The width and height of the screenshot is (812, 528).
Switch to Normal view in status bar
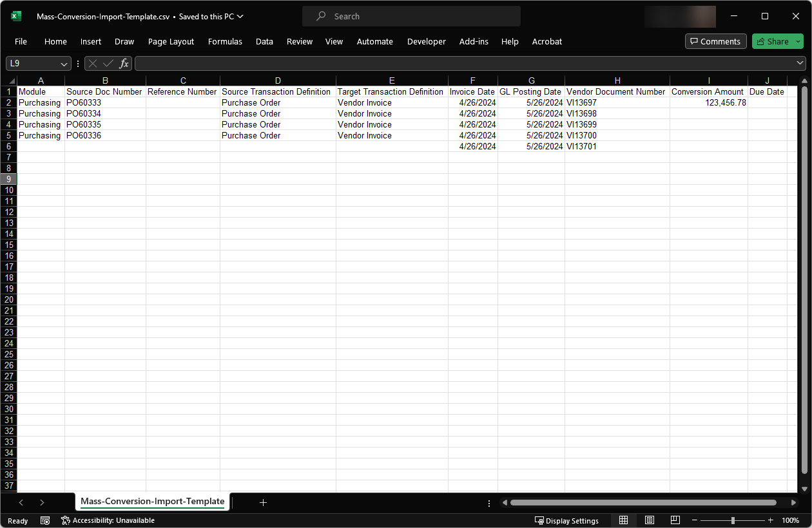click(623, 520)
